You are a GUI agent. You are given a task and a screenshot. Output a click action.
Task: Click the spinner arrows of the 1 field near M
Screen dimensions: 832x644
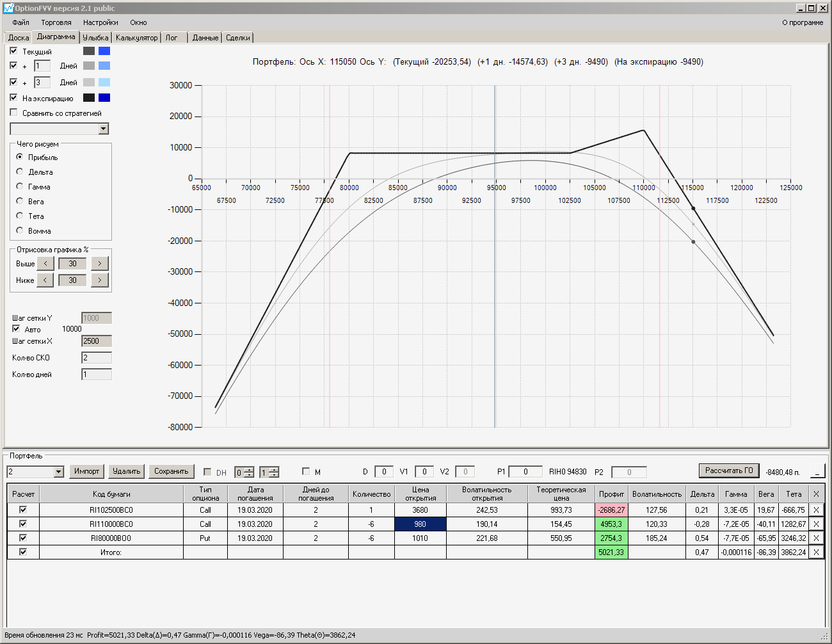274,472
